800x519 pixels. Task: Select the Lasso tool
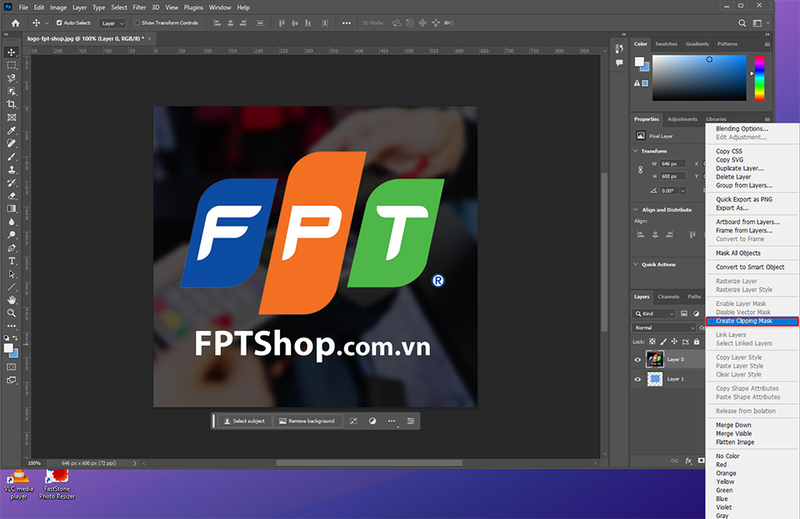click(x=11, y=78)
